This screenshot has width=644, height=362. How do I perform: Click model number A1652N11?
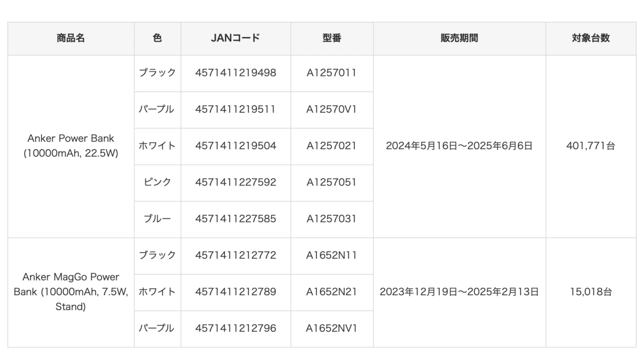(x=332, y=255)
